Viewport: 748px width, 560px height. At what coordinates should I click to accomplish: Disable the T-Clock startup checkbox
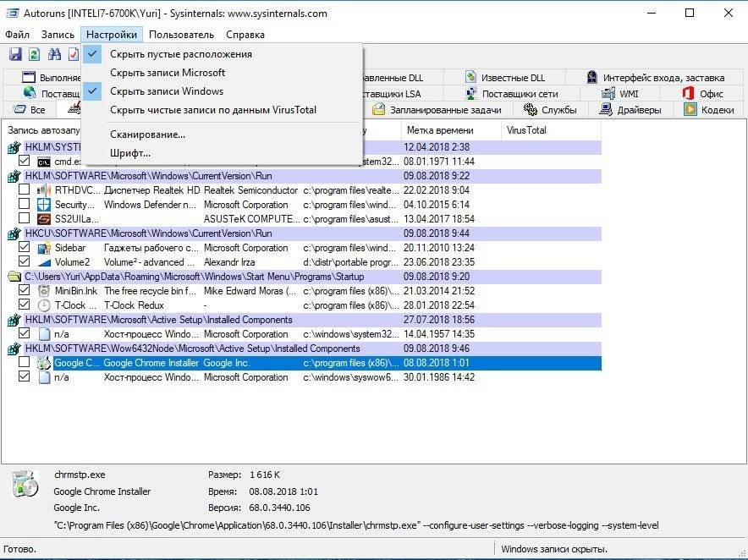tap(24, 305)
